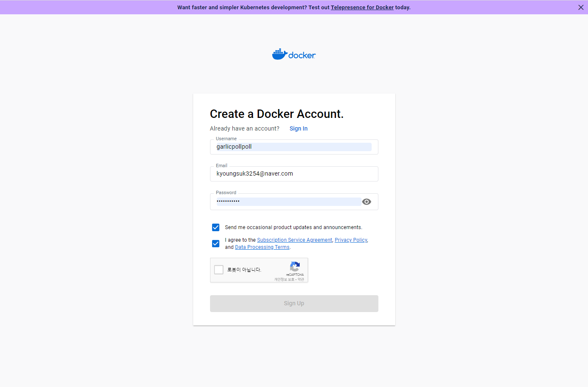Show password with the eye icon
This screenshot has width=588, height=387.
click(367, 202)
